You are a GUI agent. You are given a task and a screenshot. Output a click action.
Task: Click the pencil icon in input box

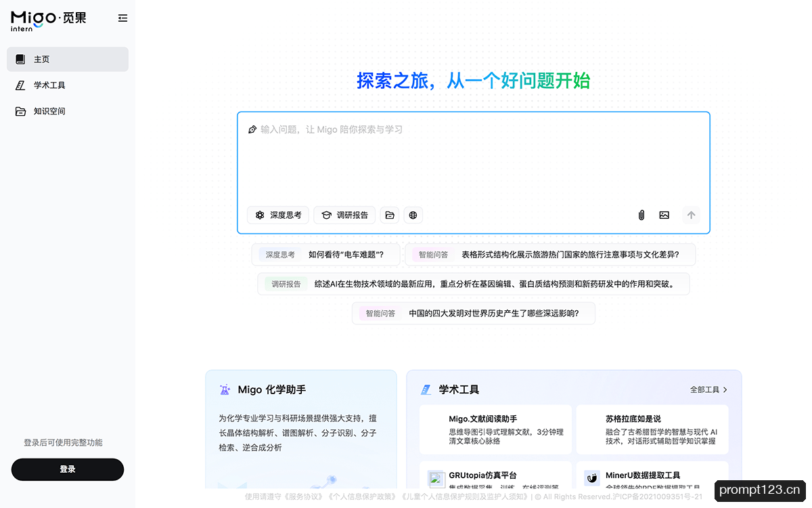click(252, 129)
